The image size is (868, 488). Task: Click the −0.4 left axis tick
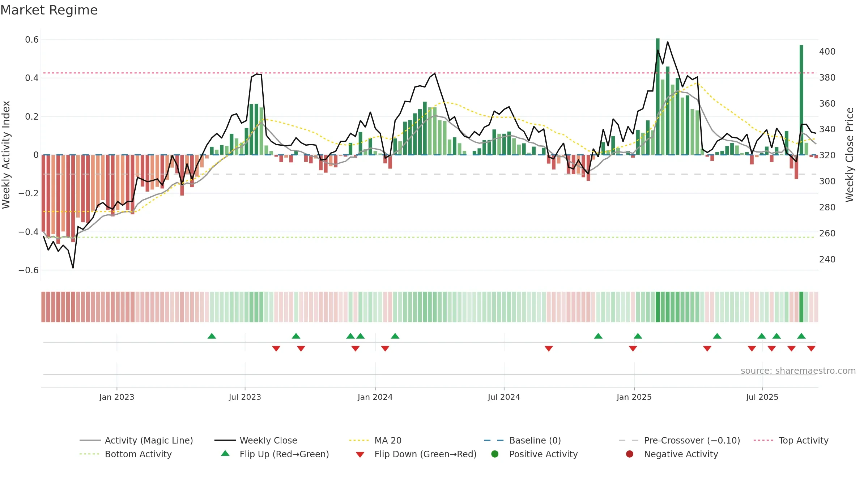(x=28, y=232)
